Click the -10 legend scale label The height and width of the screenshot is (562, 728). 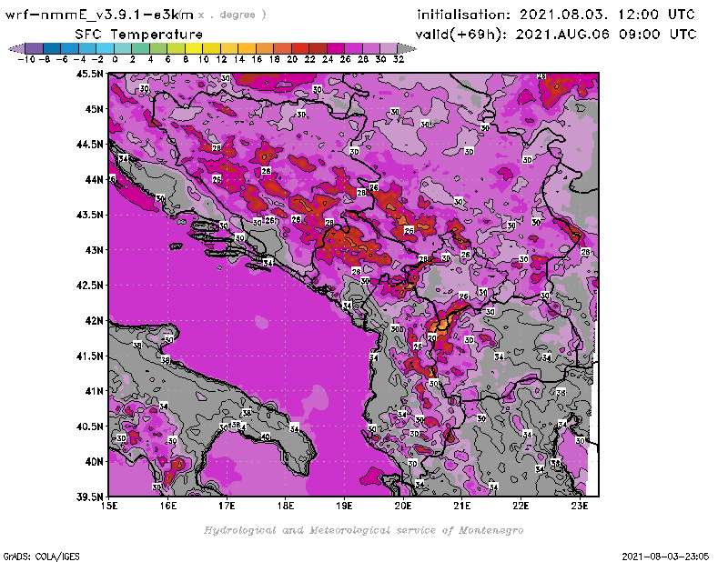[26, 59]
